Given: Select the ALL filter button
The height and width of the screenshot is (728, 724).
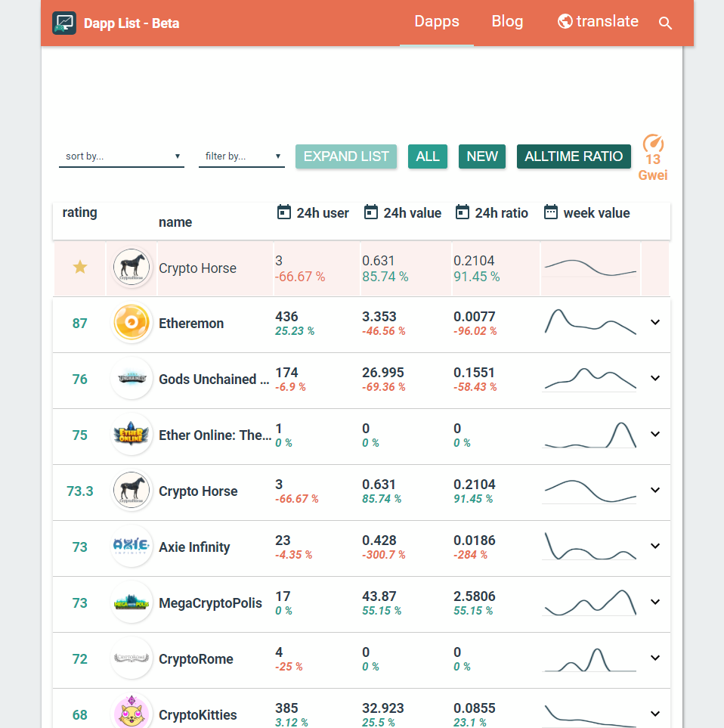Looking at the screenshot, I should [x=428, y=156].
